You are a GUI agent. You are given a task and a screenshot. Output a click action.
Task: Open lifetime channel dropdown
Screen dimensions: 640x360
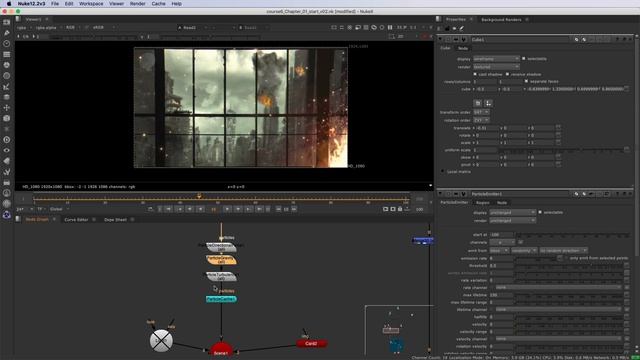(x=558, y=309)
